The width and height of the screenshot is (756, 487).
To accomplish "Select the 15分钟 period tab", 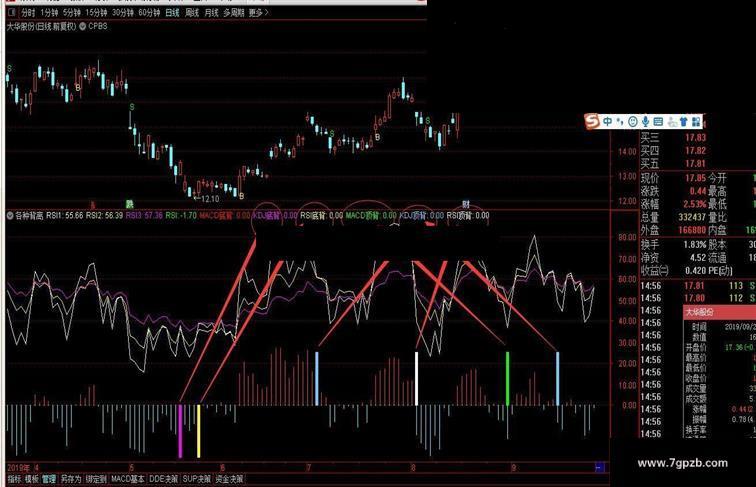I will (x=96, y=13).
